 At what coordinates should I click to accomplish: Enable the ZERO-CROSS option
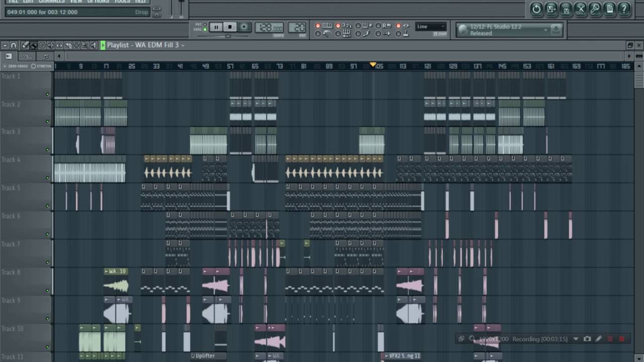pos(16,66)
